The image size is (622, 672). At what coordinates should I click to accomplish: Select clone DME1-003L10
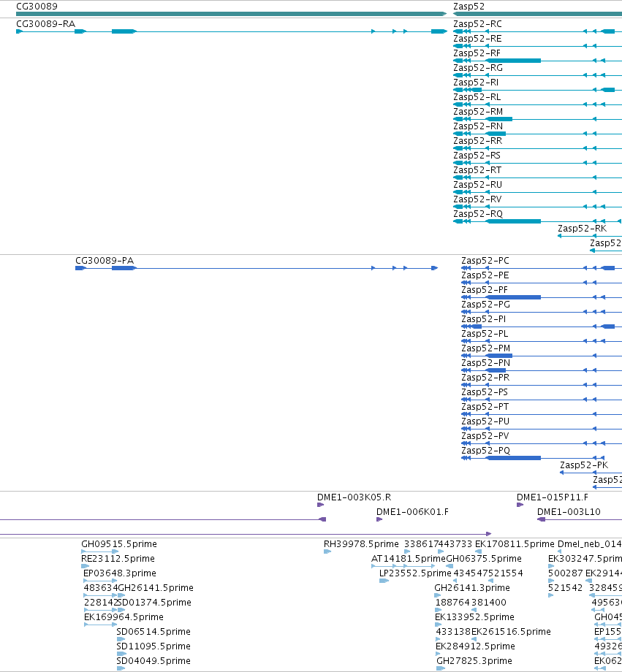click(569, 512)
